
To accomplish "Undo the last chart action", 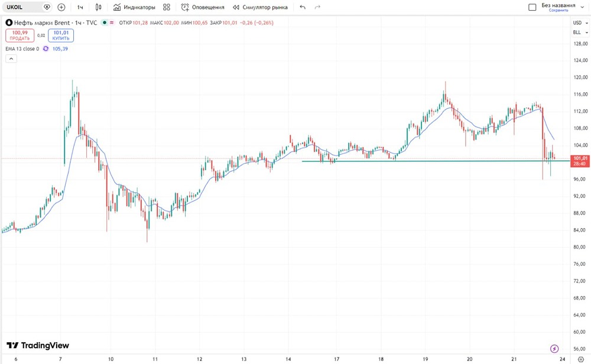I will [303, 7].
